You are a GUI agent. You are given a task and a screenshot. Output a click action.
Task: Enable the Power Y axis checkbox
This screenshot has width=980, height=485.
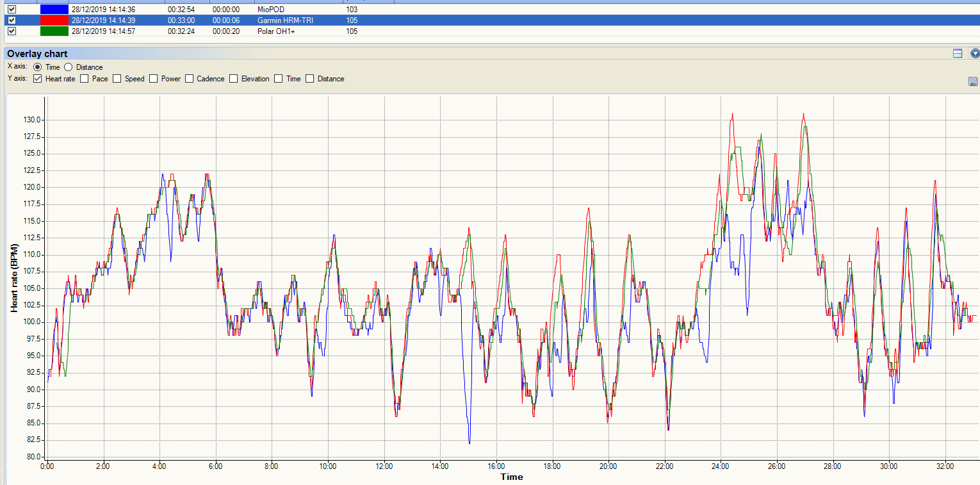click(x=154, y=79)
